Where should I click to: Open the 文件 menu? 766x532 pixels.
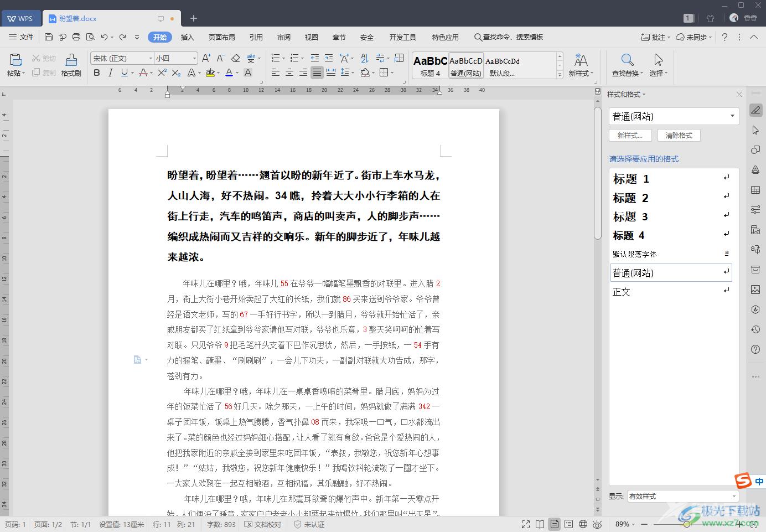click(x=22, y=37)
